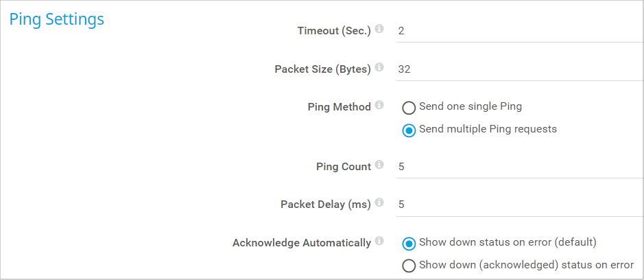Click the info icon beside Packet Size (Bytes)

pos(379,68)
